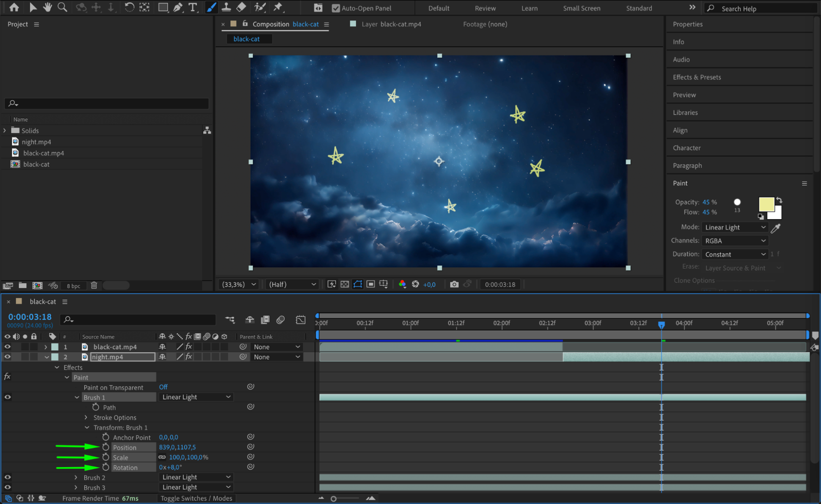This screenshot has height=504, width=821.
Task: Select the Pen tool in toolbar
Action: (177, 7)
